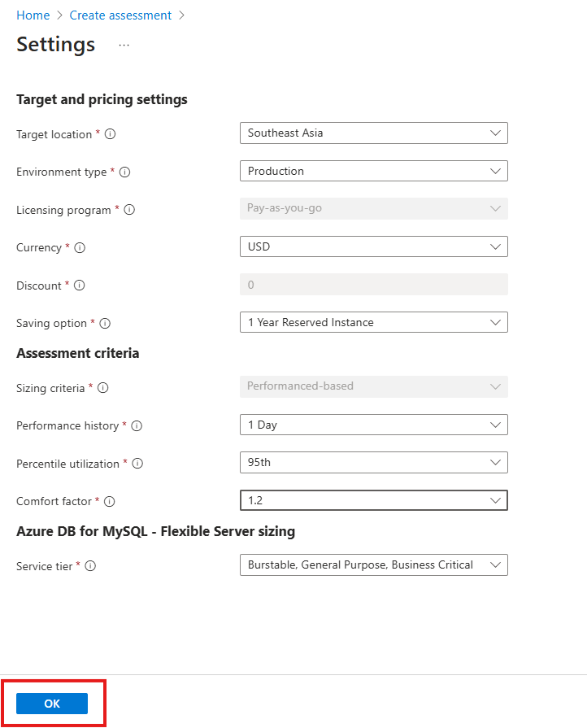Open the Sizing criteria info tooltip
The image size is (587, 728).
point(102,388)
